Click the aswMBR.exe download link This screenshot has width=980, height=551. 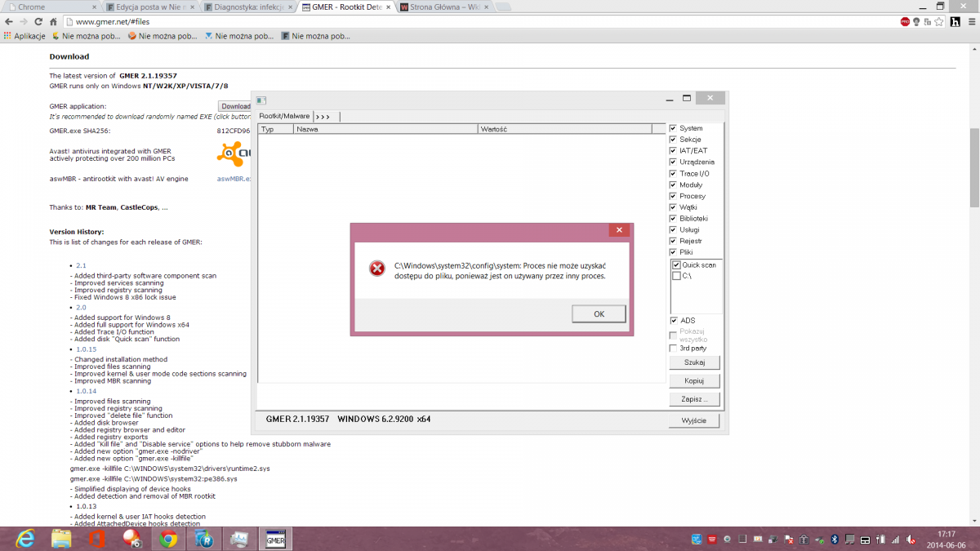pos(234,179)
